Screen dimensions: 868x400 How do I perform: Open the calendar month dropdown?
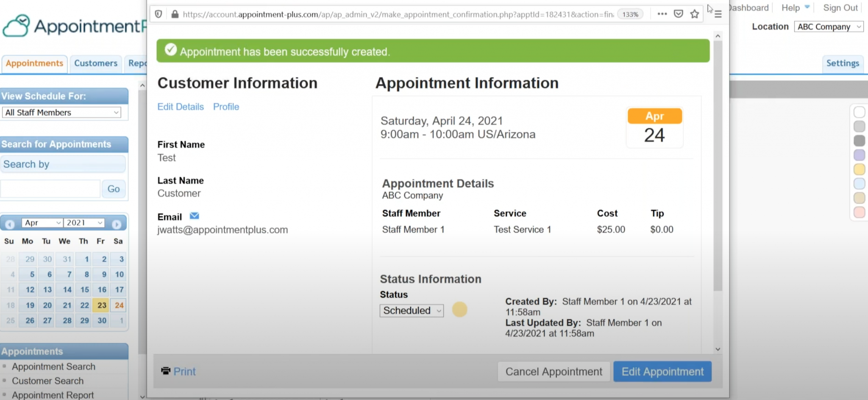[42, 223]
